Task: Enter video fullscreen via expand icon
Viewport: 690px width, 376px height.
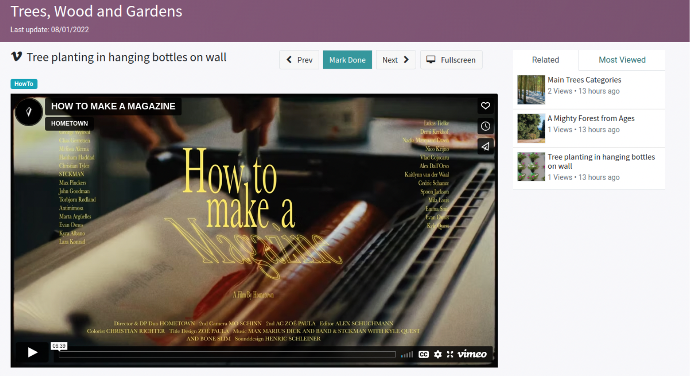Action: [450, 354]
